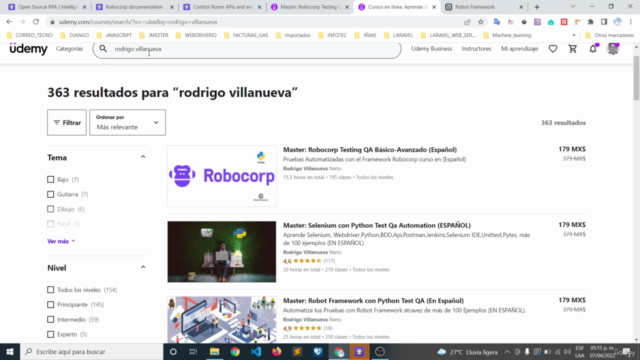Open Task View on the taskbar
The width and height of the screenshot is (640, 360).
click(x=193, y=351)
